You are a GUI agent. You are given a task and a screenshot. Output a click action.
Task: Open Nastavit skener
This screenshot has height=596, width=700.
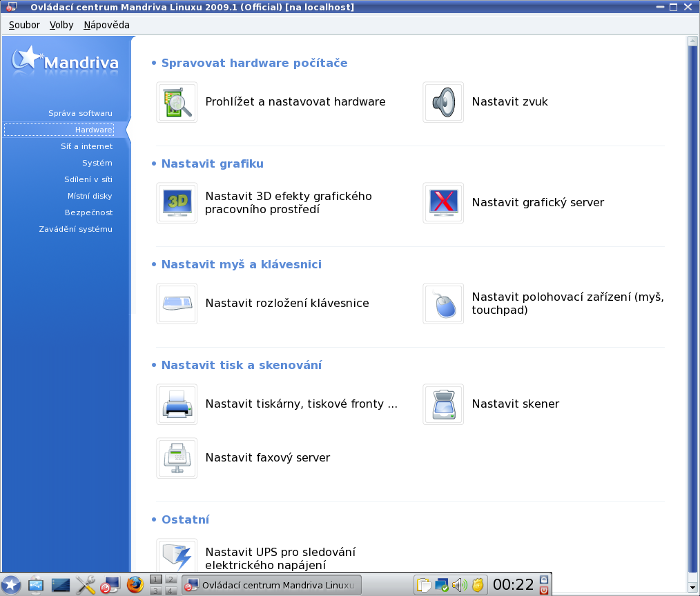pos(516,404)
